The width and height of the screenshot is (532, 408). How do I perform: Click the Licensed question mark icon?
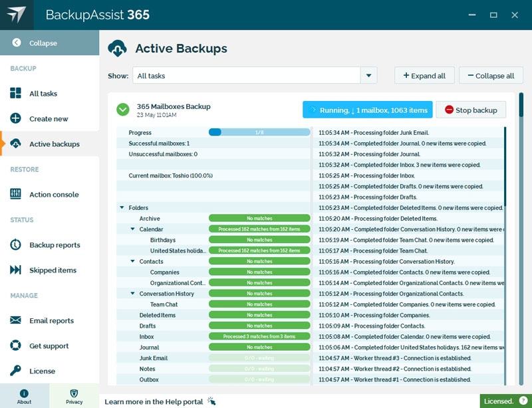pyautogui.click(x=523, y=401)
